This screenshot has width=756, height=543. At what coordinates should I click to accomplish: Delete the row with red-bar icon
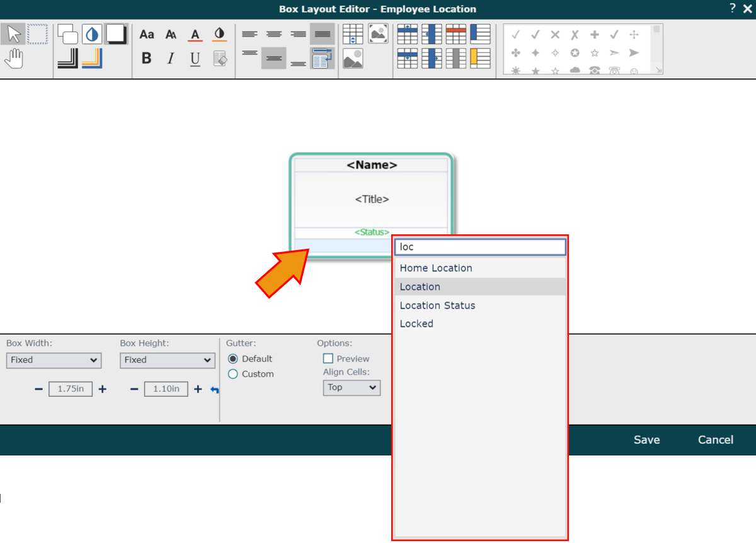[456, 34]
